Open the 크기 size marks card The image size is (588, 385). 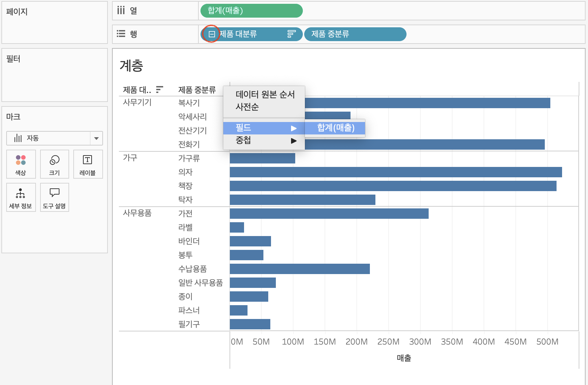pyautogui.click(x=55, y=164)
